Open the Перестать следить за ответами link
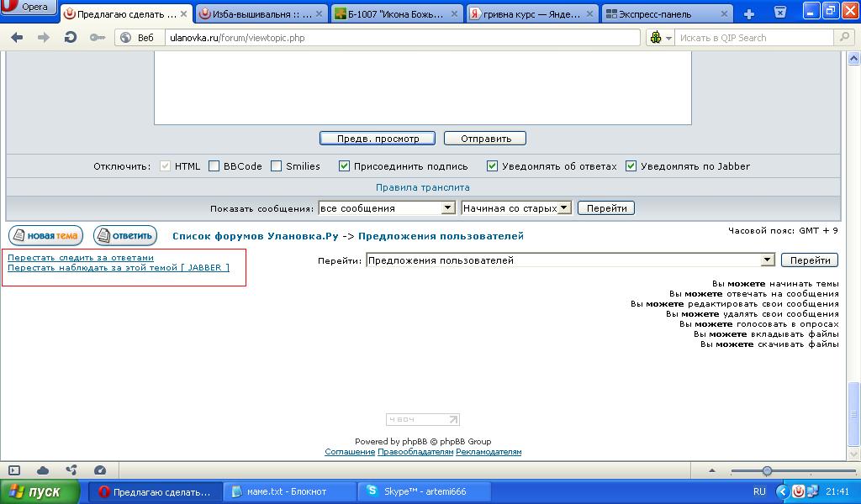861x504 pixels. point(80,257)
